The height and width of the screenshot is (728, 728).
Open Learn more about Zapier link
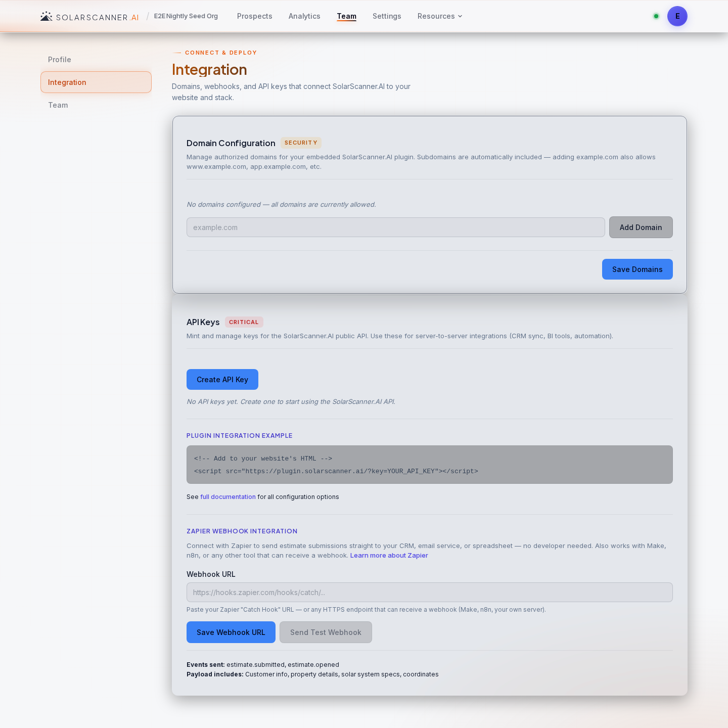(389, 556)
